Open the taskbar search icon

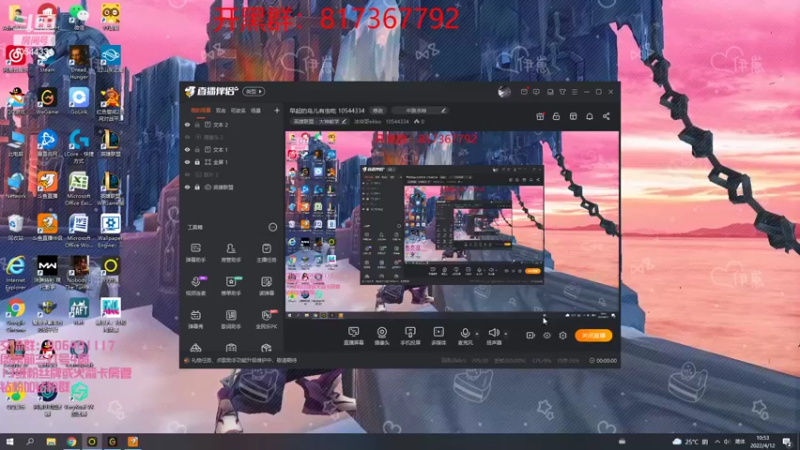point(30,441)
